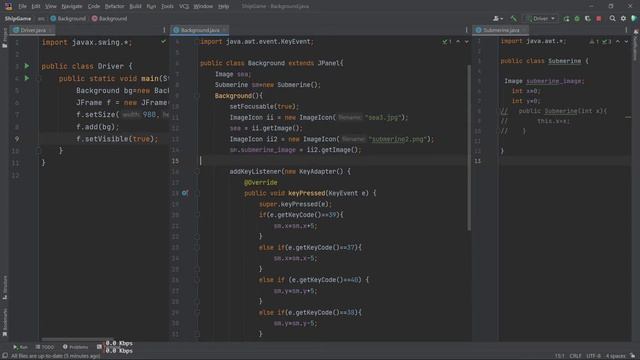Click the IntelliJ IDEA logo icon
The width and height of the screenshot is (640, 360).
pos(8,6)
